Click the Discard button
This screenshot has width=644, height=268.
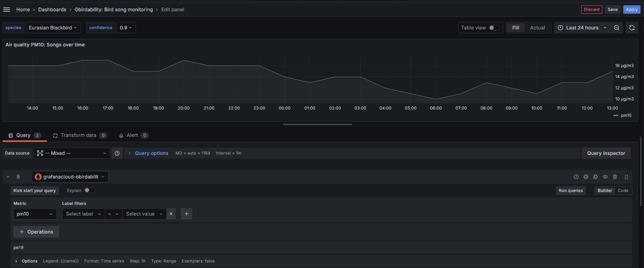(x=591, y=9)
